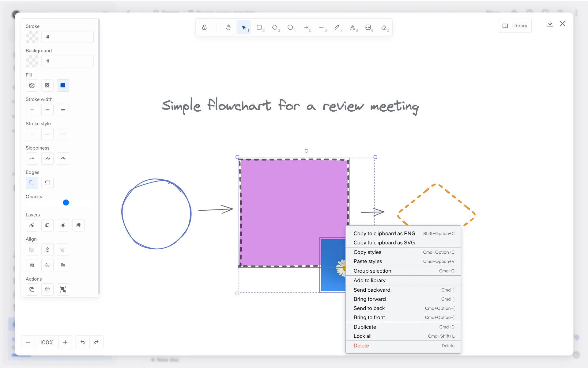
Task: Select the Arrow tool
Action: tap(306, 27)
